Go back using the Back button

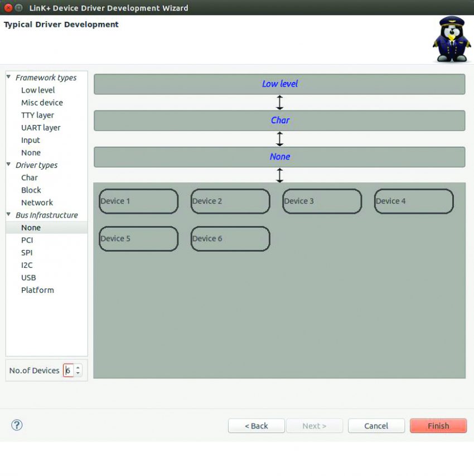tap(256, 425)
